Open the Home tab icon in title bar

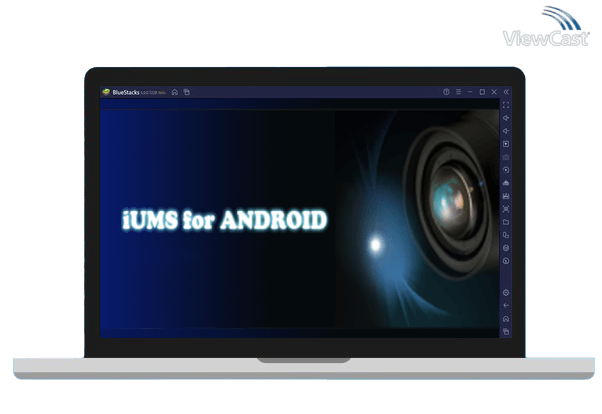point(175,92)
